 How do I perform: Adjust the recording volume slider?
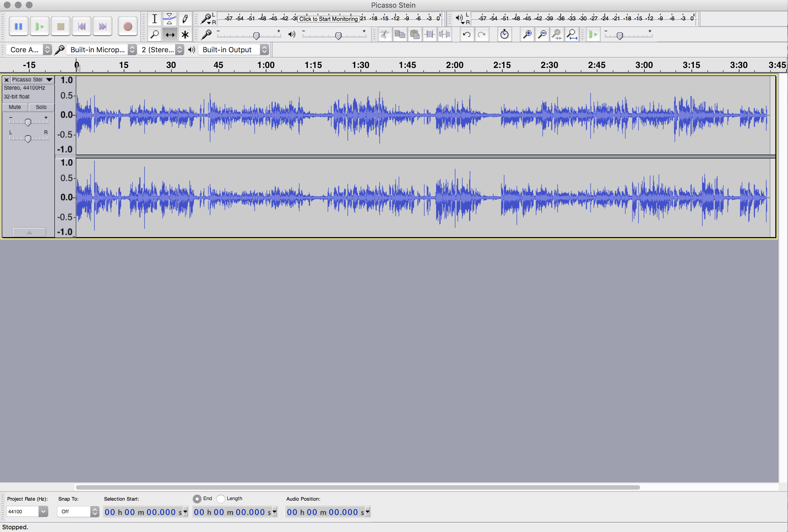pyautogui.click(x=257, y=35)
